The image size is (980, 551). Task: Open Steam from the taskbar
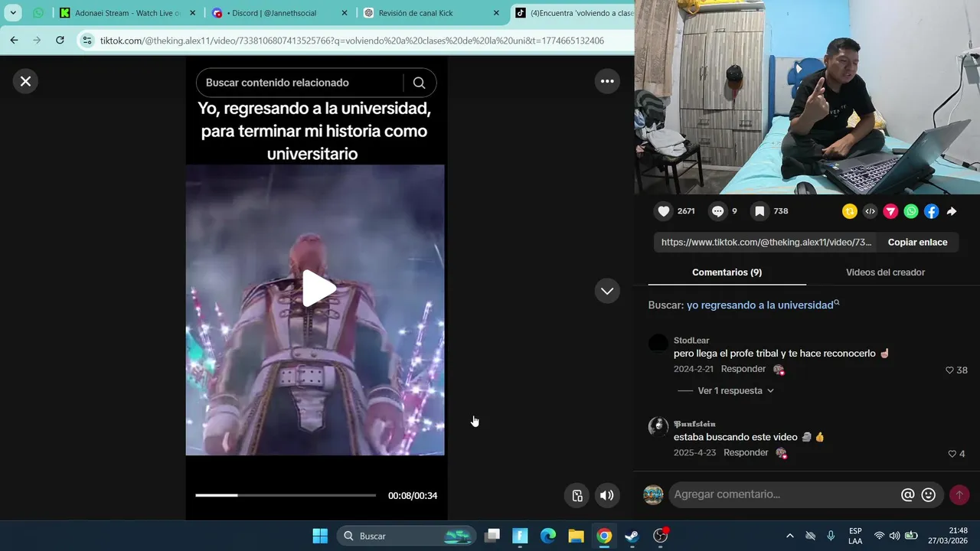click(632, 536)
